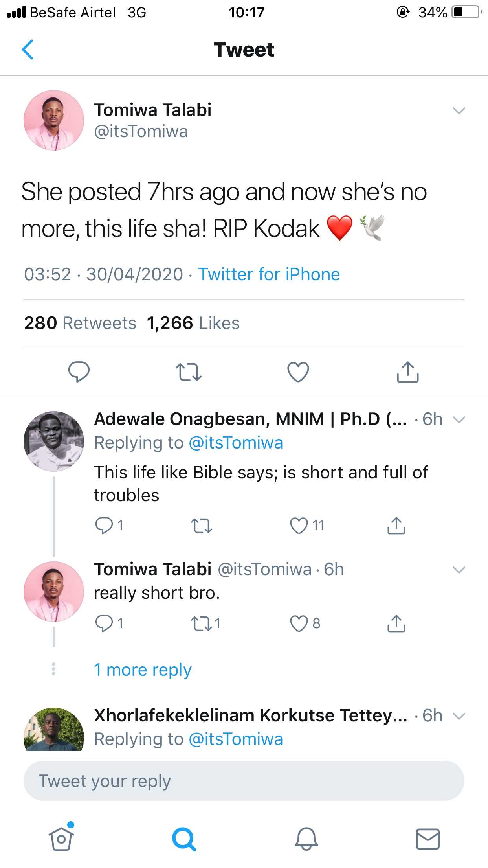Open the notifications bell tab
The height and width of the screenshot is (868, 488).
tap(306, 839)
